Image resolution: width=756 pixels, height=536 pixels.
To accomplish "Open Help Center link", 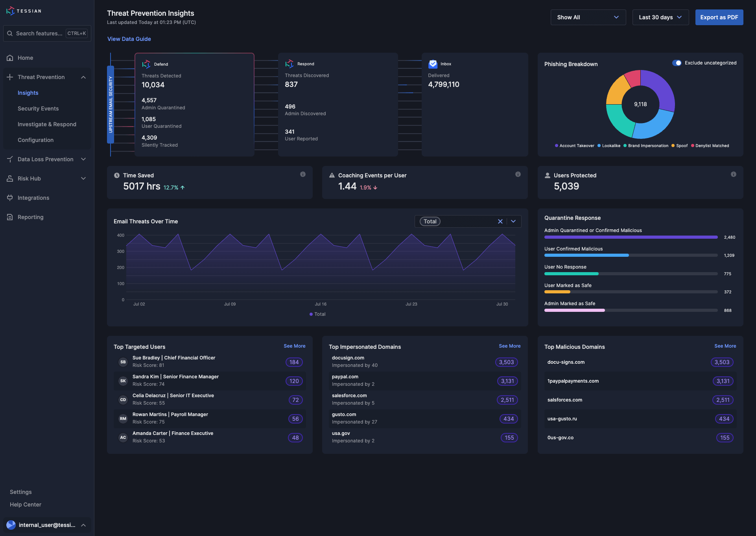I will [26, 505].
